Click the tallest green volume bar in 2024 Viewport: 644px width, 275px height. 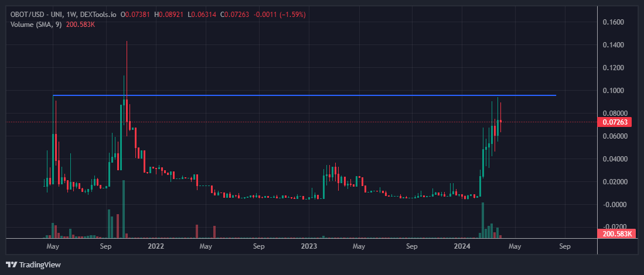point(483,220)
